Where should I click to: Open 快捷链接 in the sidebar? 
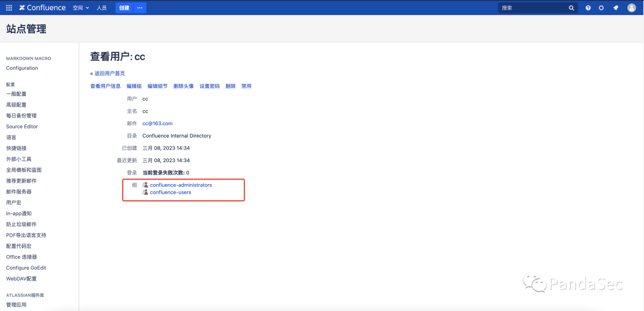click(17, 148)
